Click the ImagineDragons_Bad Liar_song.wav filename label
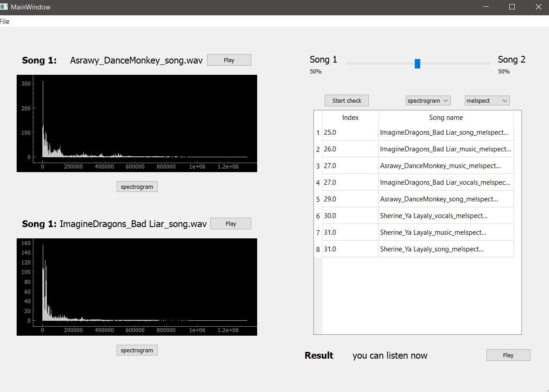The image size is (549, 392). 133,224
